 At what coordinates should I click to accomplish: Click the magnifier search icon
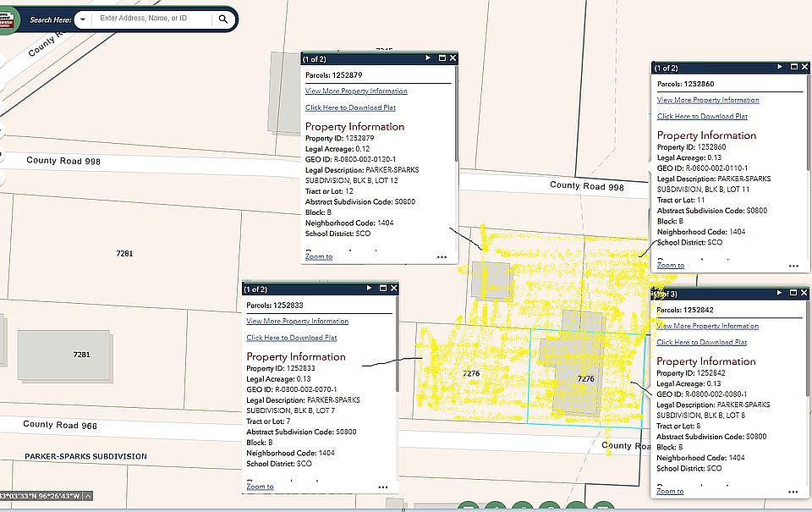point(223,19)
